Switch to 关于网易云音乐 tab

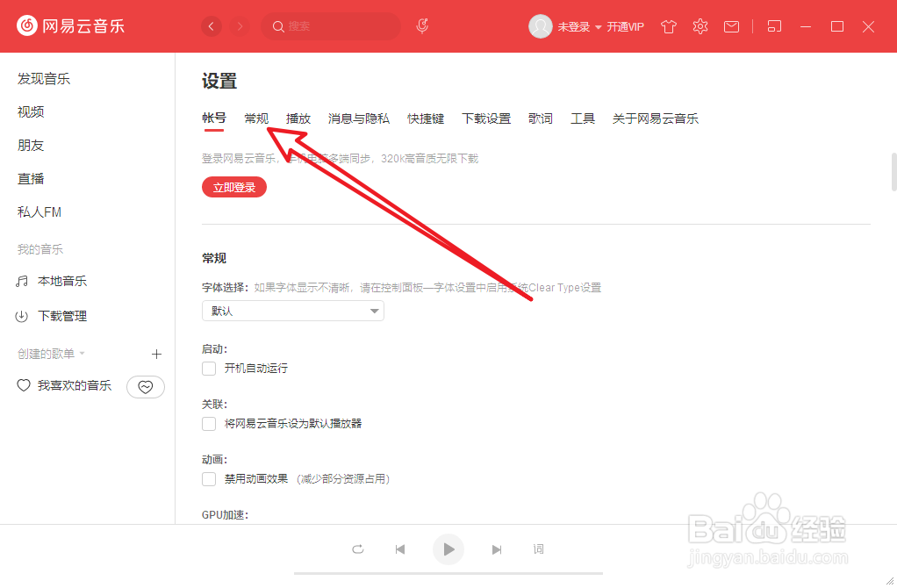pos(656,118)
